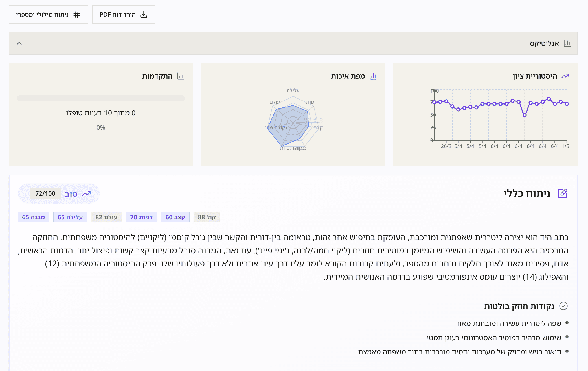Viewport: 588px width, 371px height.
Task: Select the מבנה 65 score tag
Action: coord(34,217)
